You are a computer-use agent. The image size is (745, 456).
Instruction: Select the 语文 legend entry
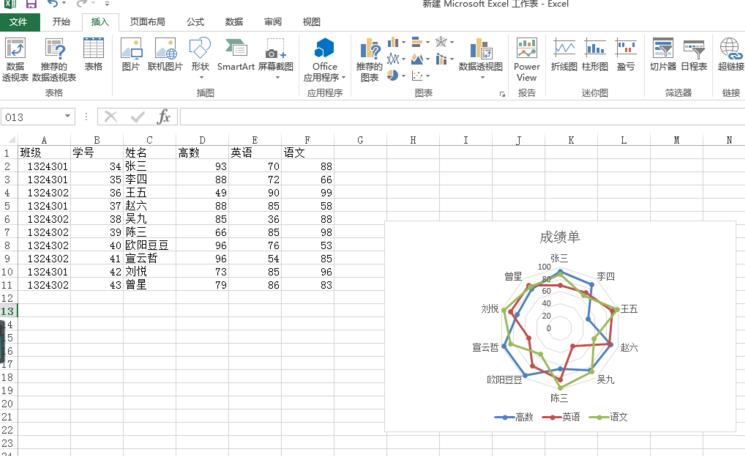[608, 417]
